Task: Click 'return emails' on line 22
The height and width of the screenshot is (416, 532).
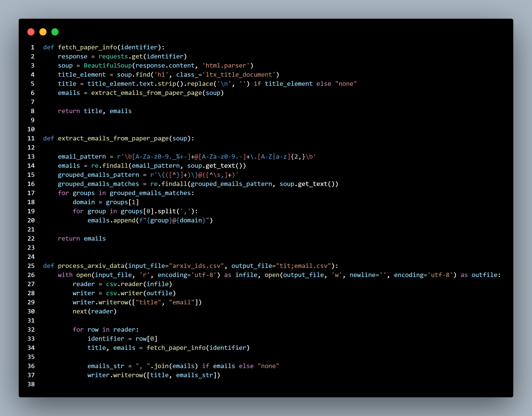Action: click(x=82, y=238)
